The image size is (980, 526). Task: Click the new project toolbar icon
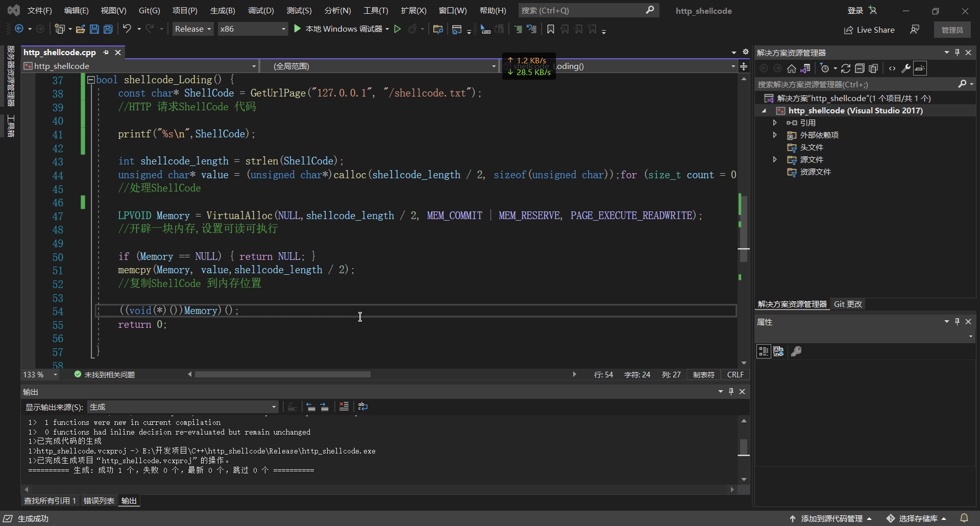tap(60, 29)
